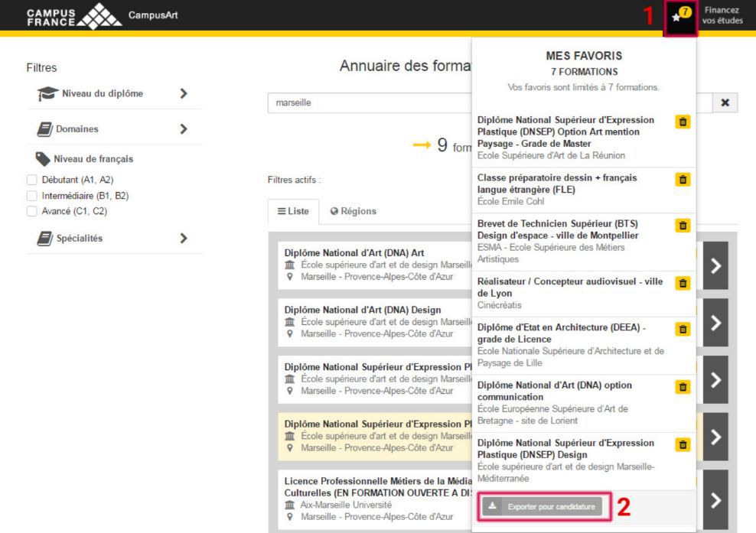Switch to the Régions tab
756x533 pixels.
(x=353, y=211)
